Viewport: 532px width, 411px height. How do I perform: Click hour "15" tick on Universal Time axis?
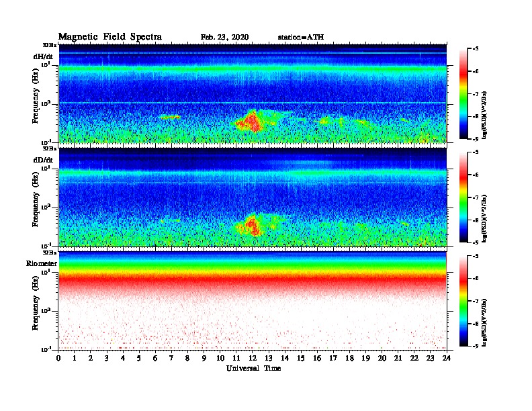[302, 359]
